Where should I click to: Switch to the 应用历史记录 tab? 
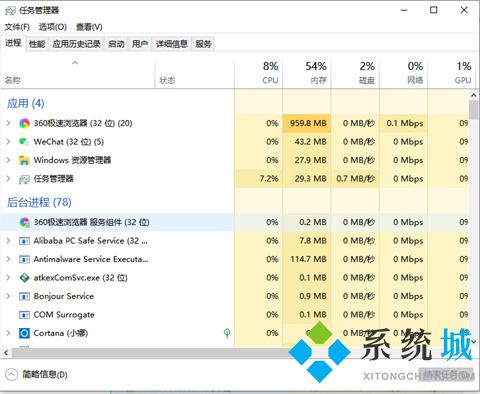[76, 44]
